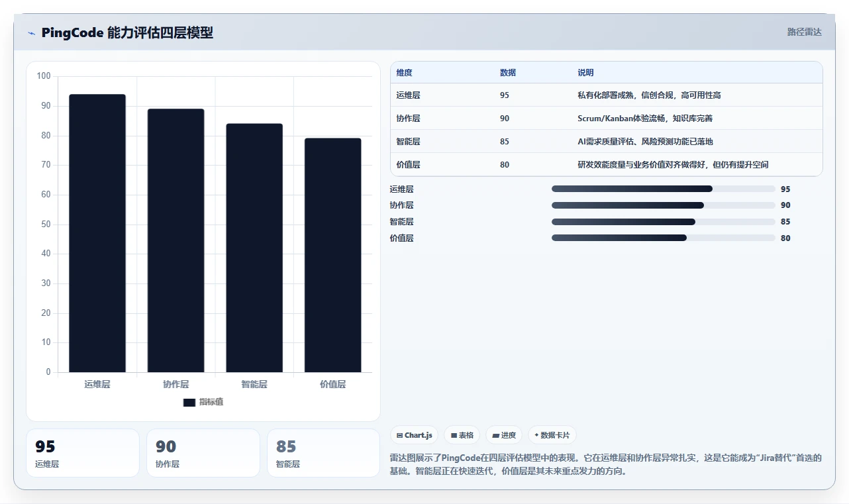Click the 说明 column header
Image resolution: width=849 pixels, height=504 pixels.
[585, 73]
